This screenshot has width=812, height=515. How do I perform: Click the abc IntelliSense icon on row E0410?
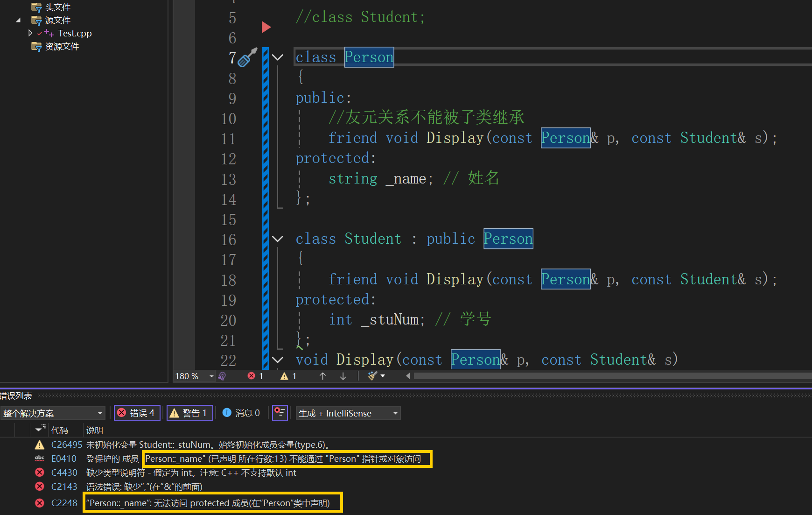pos(40,459)
